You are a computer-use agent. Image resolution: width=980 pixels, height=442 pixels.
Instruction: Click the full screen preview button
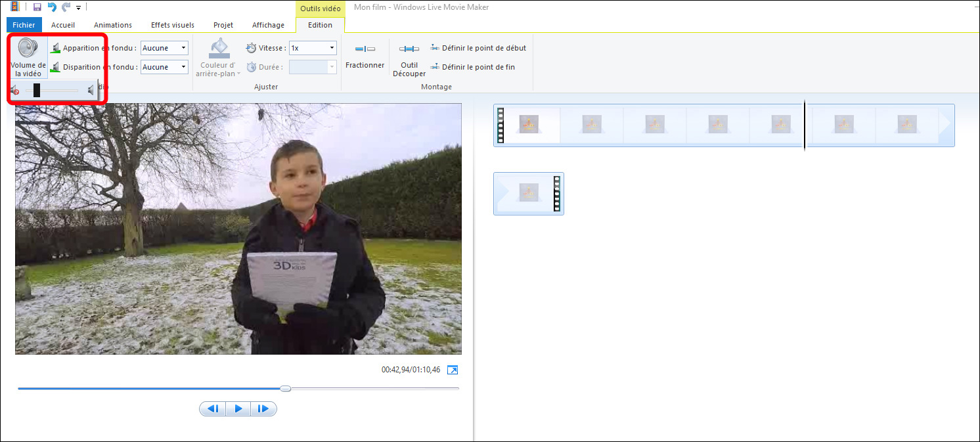(x=452, y=369)
